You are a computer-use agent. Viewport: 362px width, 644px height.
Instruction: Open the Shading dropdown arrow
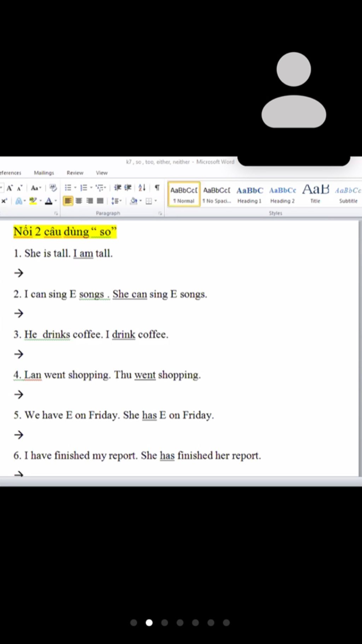tap(141, 201)
